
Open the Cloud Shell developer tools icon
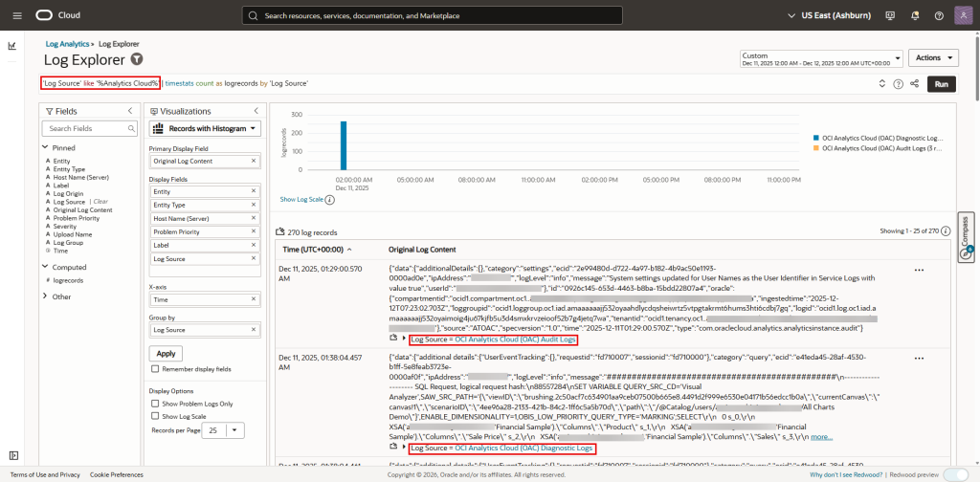pyautogui.click(x=891, y=15)
